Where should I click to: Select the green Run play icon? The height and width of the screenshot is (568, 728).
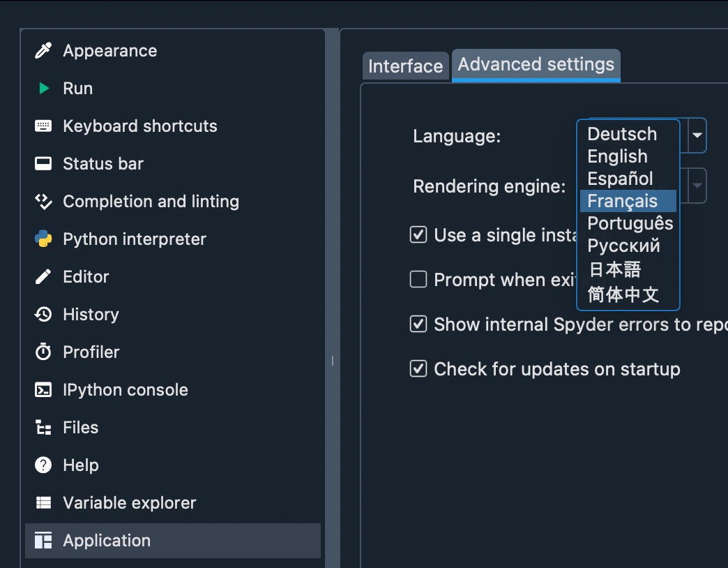pyautogui.click(x=43, y=89)
